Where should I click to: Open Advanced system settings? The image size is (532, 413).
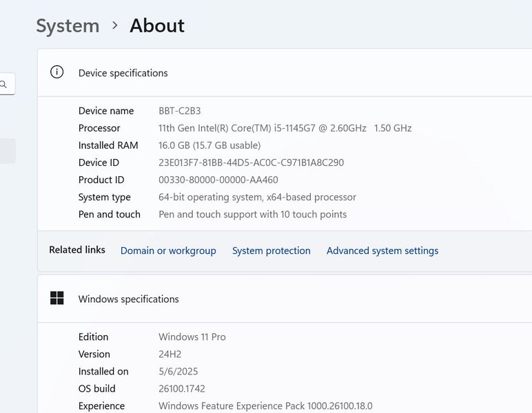click(382, 251)
